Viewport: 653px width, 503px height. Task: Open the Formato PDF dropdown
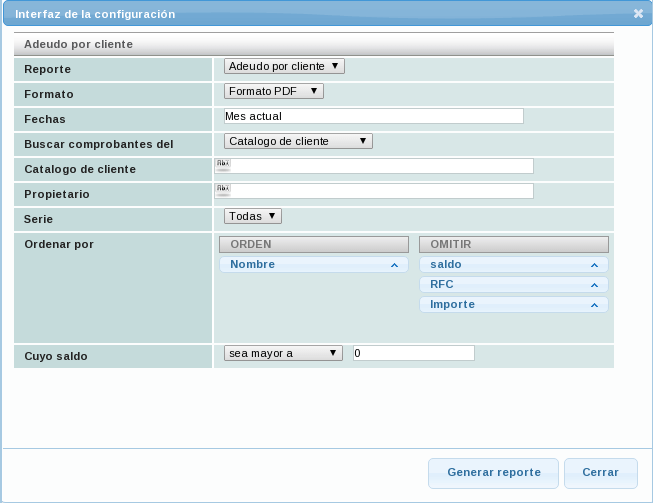(x=274, y=91)
